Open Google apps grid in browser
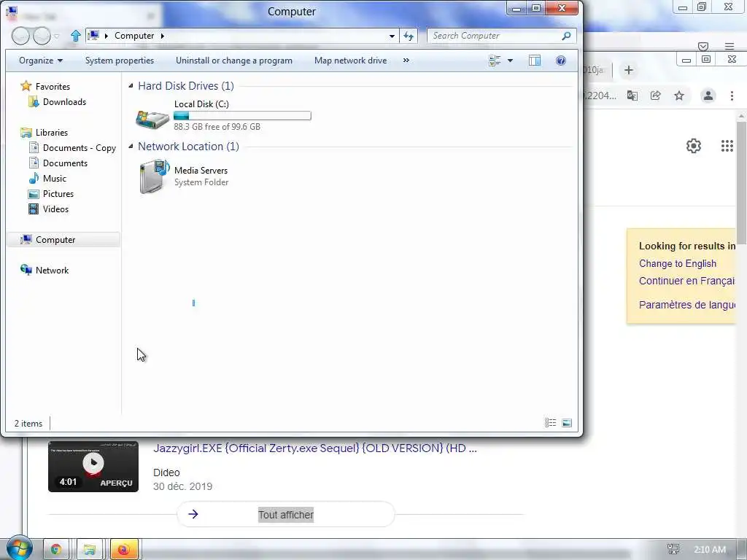Viewport: 747px width, 560px height. click(x=727, y=146)
